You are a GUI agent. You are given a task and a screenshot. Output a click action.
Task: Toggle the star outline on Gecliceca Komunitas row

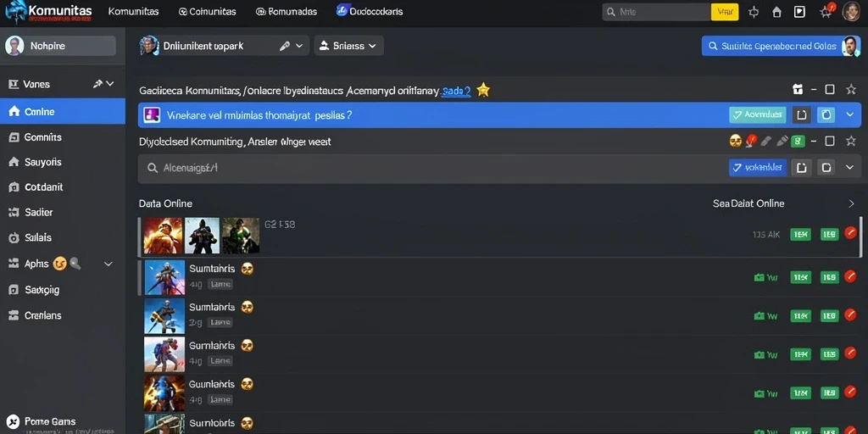851,90
